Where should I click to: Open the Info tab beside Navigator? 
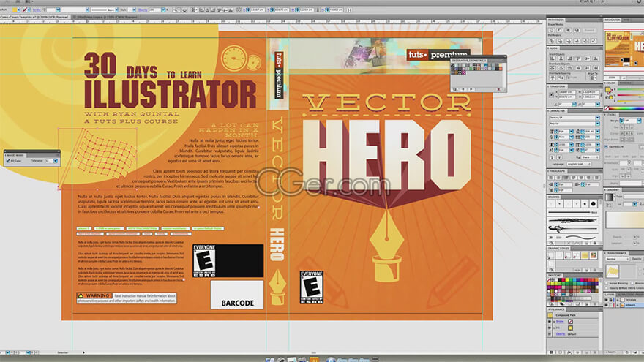626,20
